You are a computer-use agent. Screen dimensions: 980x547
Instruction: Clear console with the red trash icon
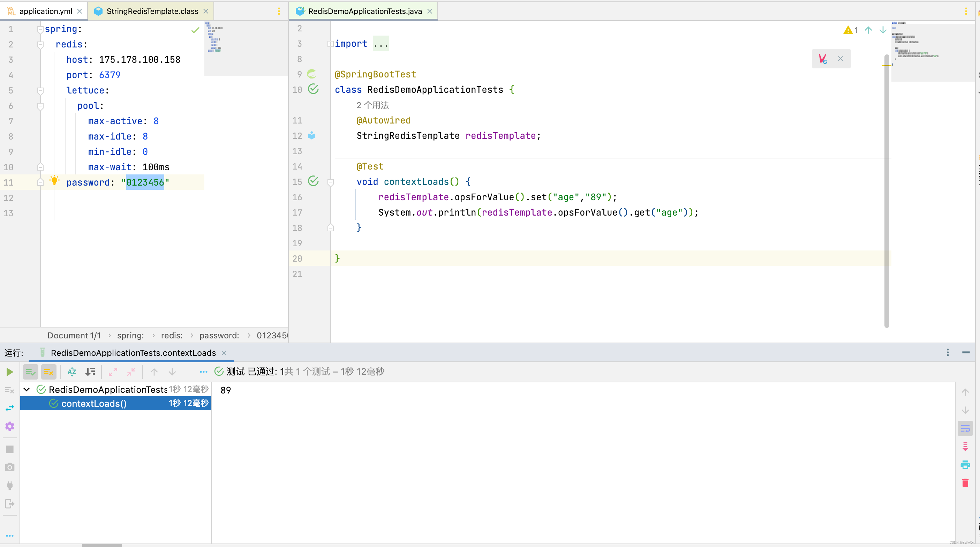(965, 483)
